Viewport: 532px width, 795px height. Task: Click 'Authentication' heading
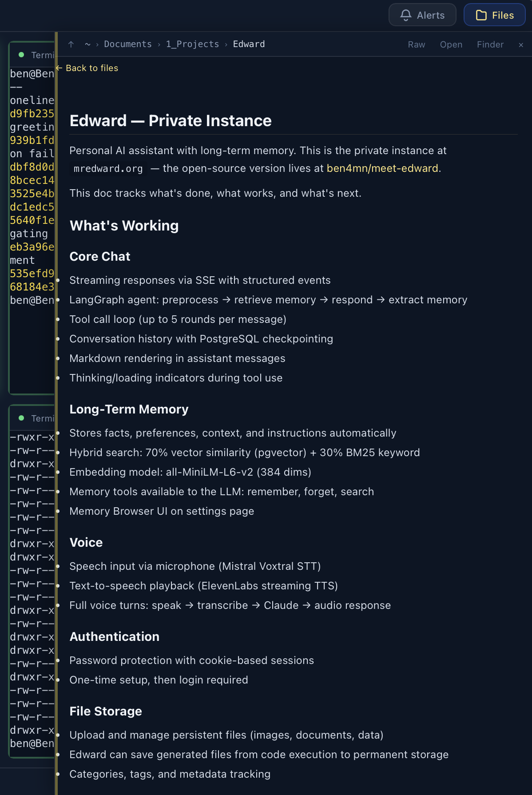tap(115, 637)
